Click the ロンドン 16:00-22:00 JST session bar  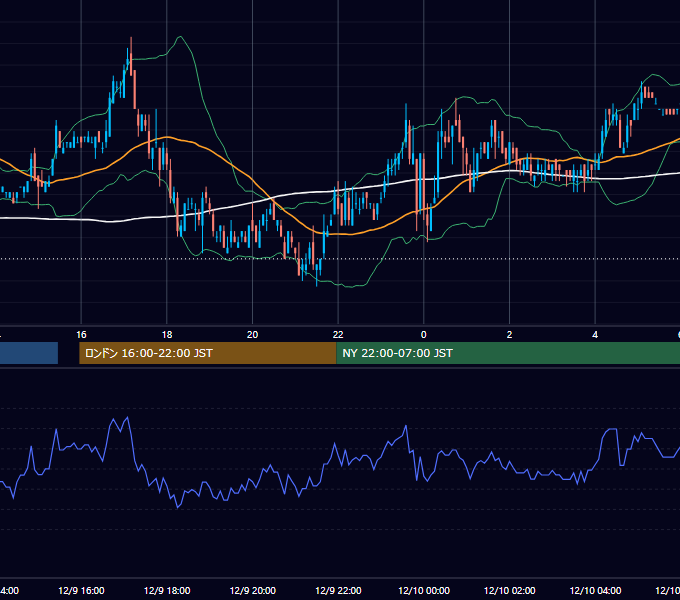(x=207, y=353)
